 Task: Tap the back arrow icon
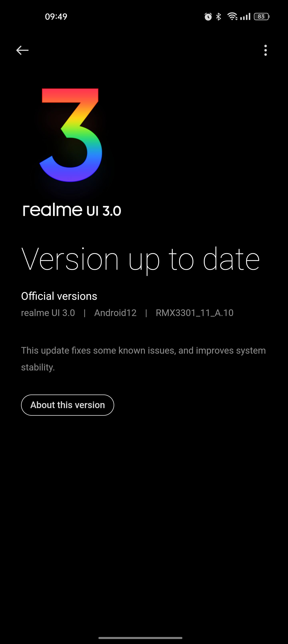click(22, 50)
